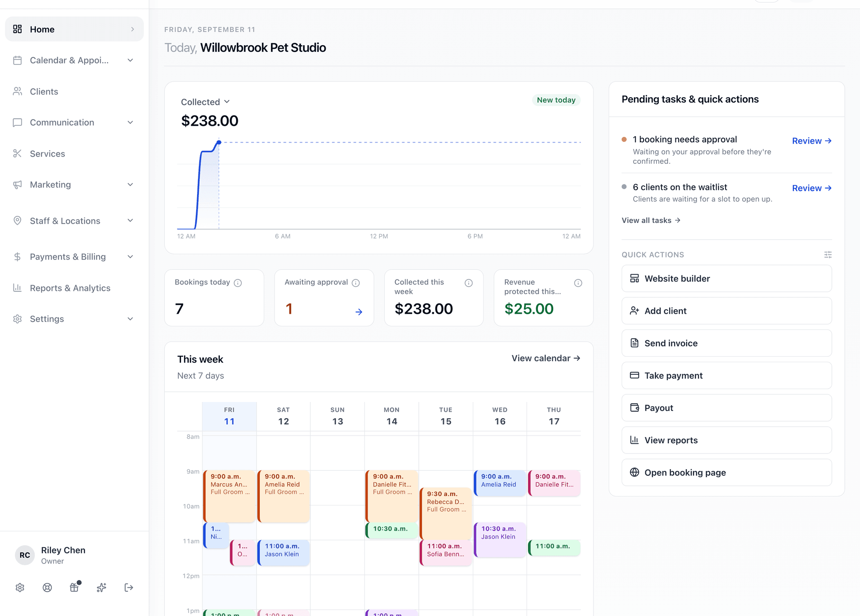This screenshot has width=860, height=616.
Task: Click the Website builder layout icon
Action: tap(634, 278)
